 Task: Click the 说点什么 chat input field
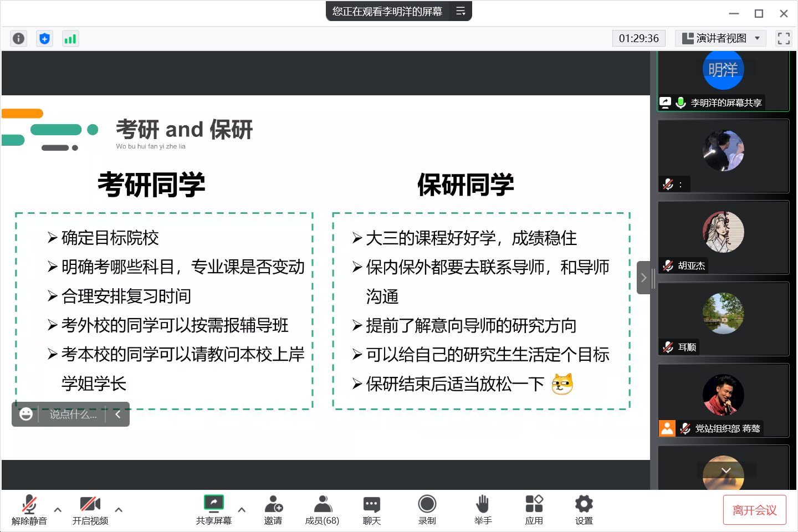click(x=73, y=415)
